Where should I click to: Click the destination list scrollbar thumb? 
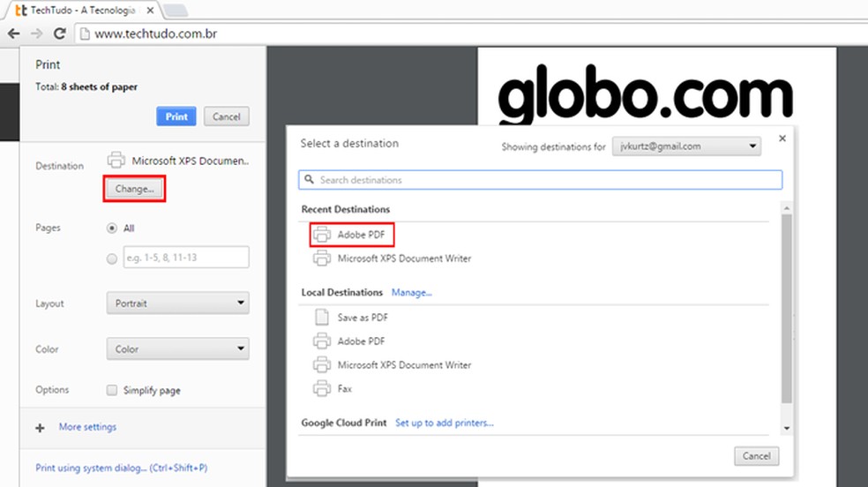(x=787, y=309)
